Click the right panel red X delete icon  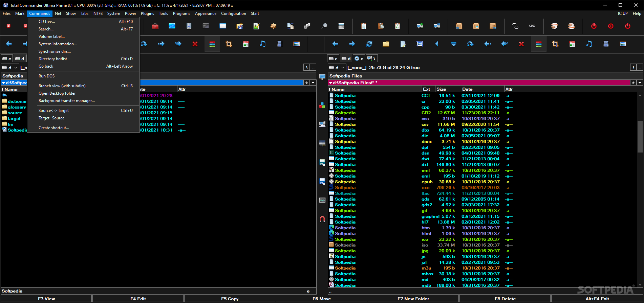pos(521,44)
